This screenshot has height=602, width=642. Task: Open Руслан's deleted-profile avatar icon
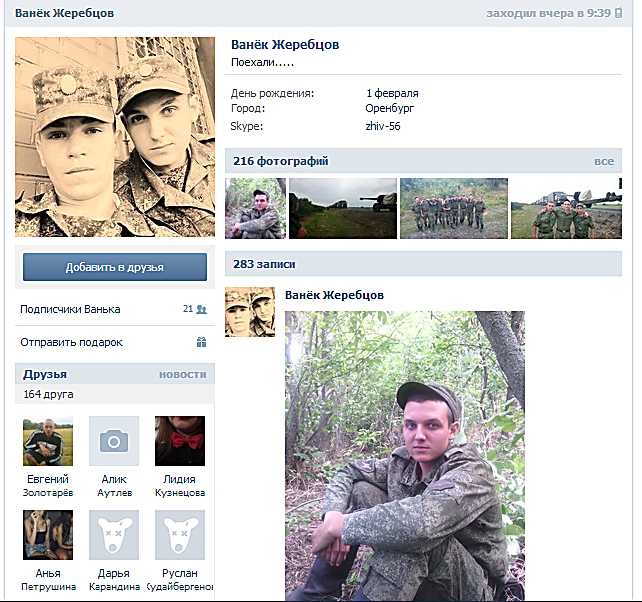180,535
